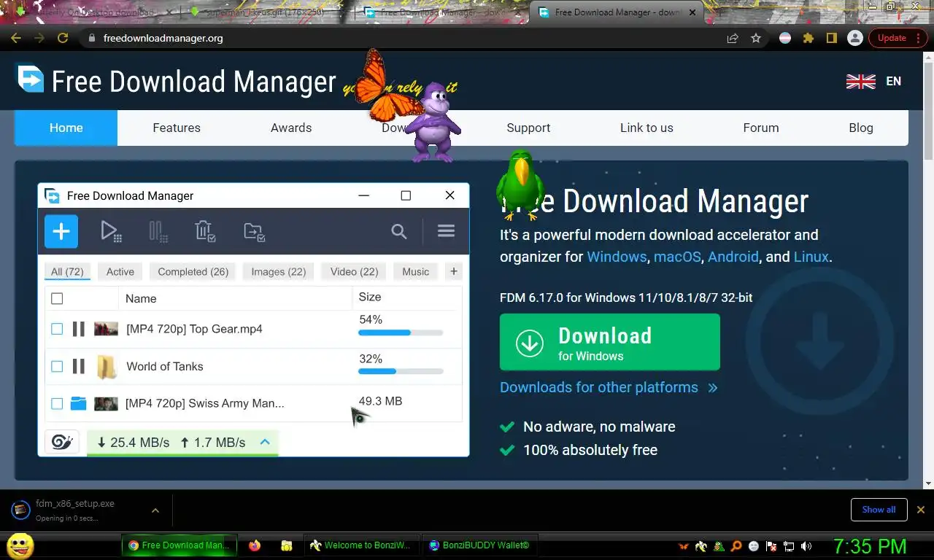Toggle the snail speed-limit mode button
Screen dimensions: 934x560
click(62, 442)
